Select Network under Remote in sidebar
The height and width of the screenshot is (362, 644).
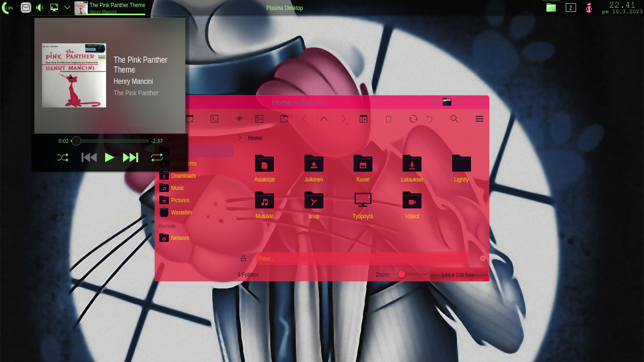pyautogui.click(x=196, y=238)
